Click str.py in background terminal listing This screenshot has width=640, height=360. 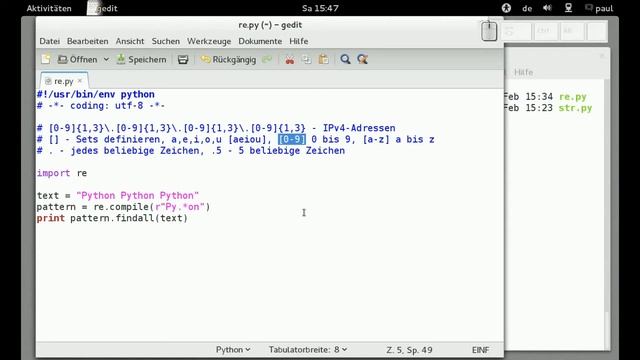pos(576,108)
